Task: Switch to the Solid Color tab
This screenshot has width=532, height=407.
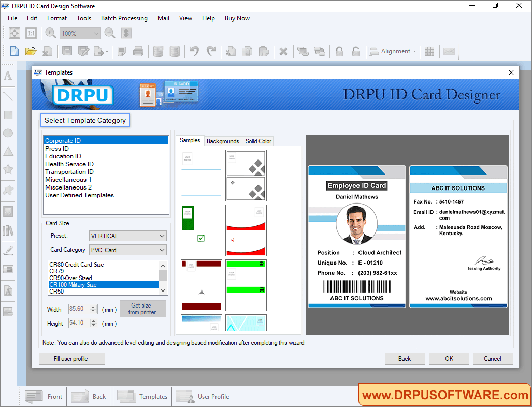Action: click(258, 141)
